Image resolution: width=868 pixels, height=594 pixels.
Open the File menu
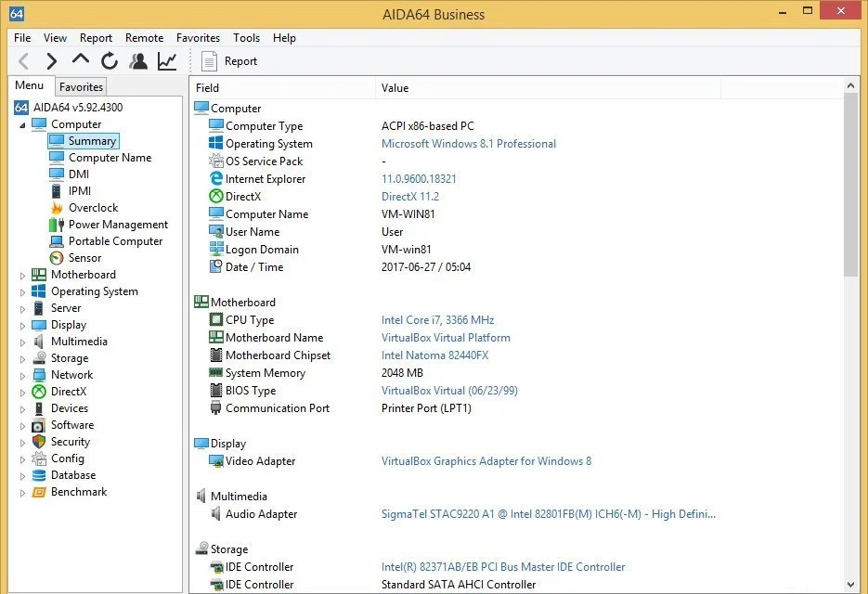coord(22,38)
